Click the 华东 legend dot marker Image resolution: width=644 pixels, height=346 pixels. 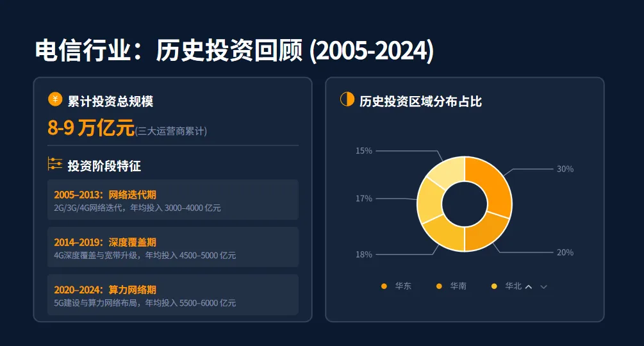tap(384, 286)
